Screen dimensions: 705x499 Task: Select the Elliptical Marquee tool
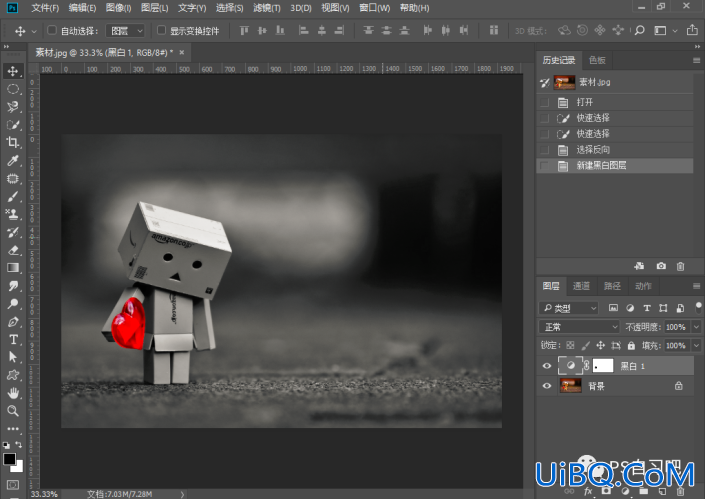[13, 89]
